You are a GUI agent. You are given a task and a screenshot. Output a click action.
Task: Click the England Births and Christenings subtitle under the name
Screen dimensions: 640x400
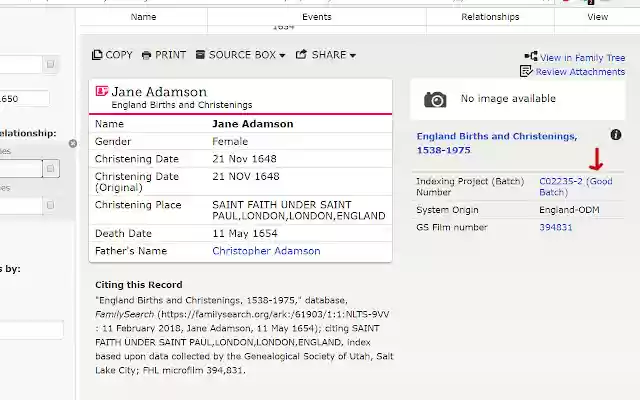(x=182, y=105)
